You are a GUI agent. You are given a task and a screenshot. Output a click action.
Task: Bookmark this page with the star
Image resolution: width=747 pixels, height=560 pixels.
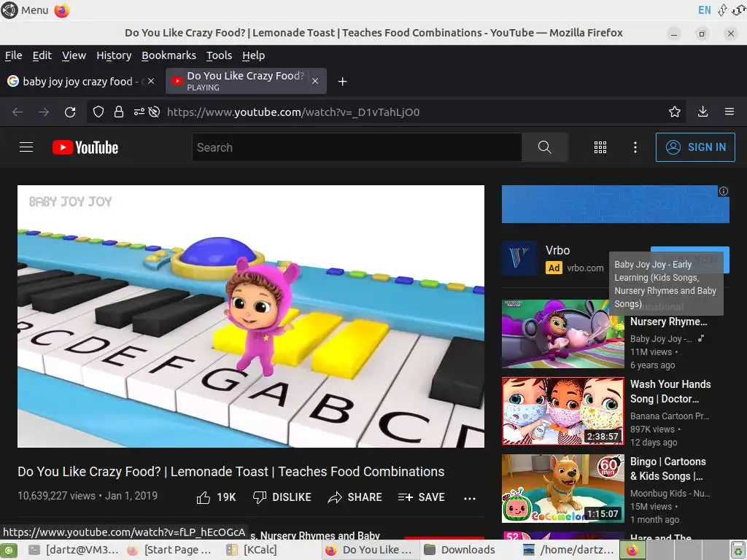pos(675,112)
